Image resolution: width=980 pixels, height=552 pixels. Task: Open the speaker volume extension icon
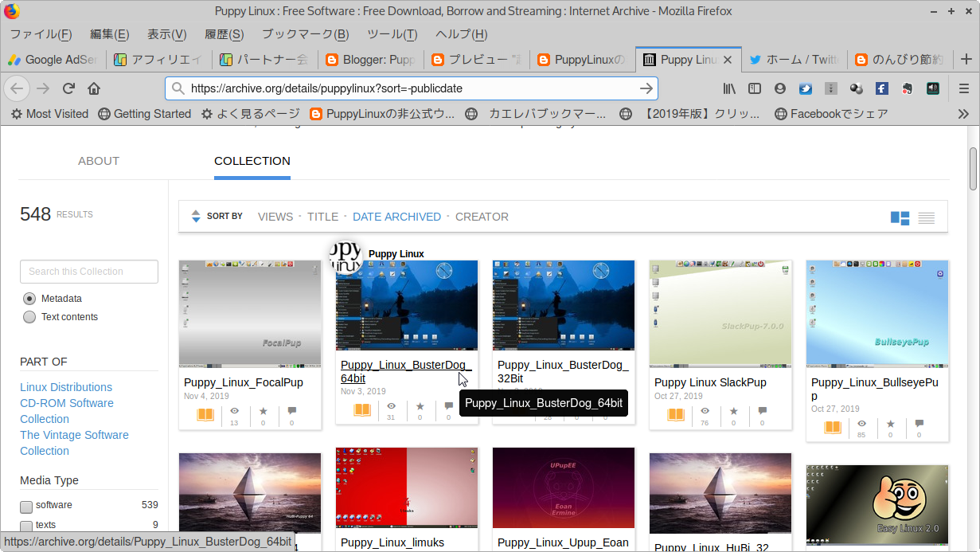(x=932, y=88)
